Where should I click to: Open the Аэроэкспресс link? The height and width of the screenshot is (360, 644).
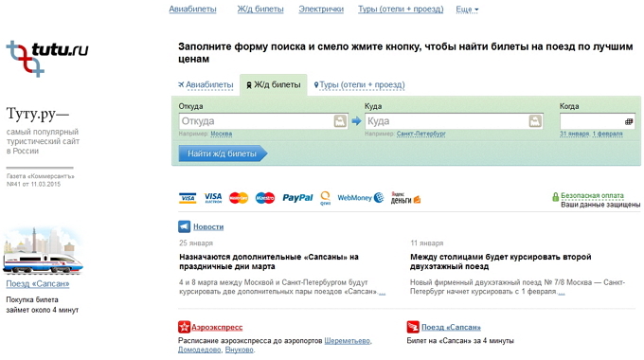pos(217,328)
